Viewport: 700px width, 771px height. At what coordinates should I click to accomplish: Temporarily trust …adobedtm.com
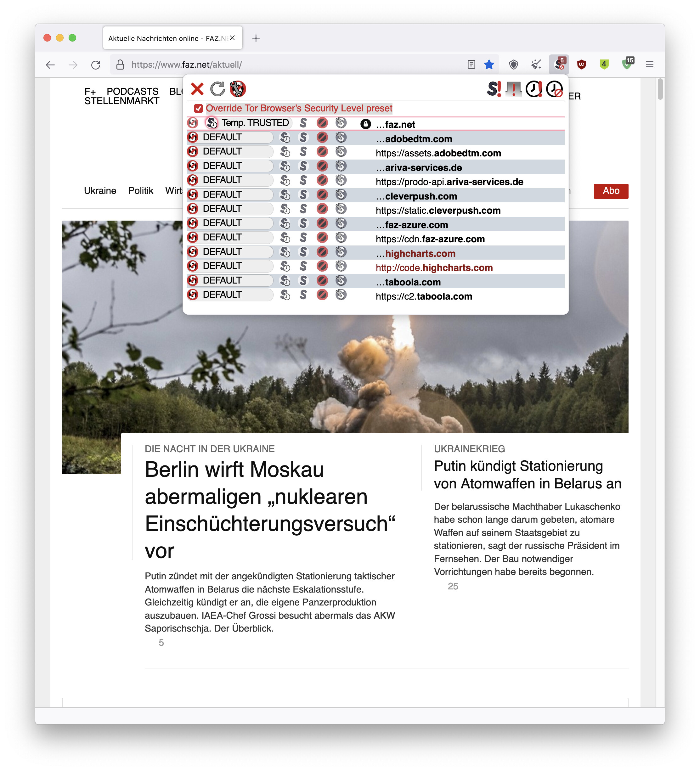[x=285, y=137]
